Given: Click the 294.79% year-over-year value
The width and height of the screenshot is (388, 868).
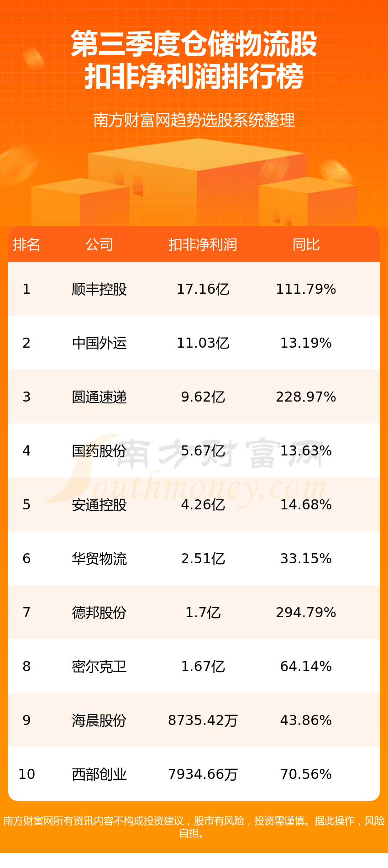Looking at the screenshot, I should tap(306, 613).
